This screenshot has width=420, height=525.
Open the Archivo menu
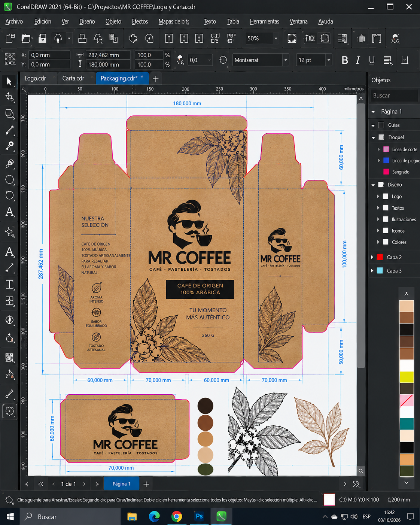coord(14,21)
